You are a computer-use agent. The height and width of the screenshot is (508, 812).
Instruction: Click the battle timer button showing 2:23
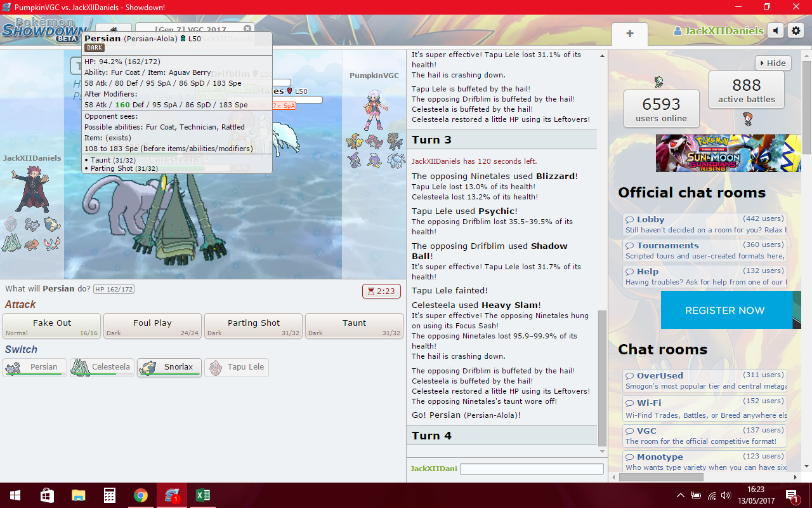381,291
